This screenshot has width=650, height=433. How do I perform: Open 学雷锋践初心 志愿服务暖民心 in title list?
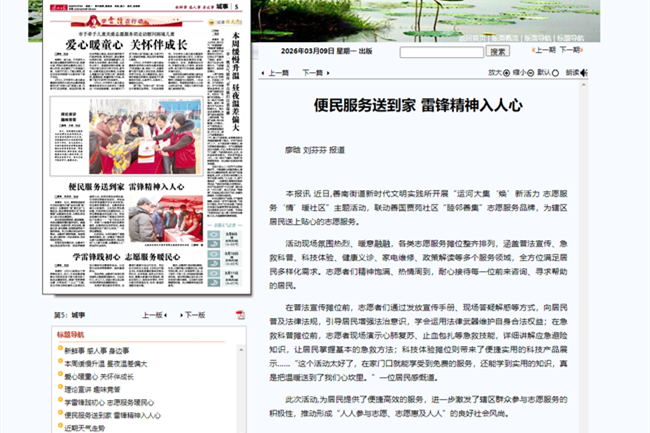point(109,401)
